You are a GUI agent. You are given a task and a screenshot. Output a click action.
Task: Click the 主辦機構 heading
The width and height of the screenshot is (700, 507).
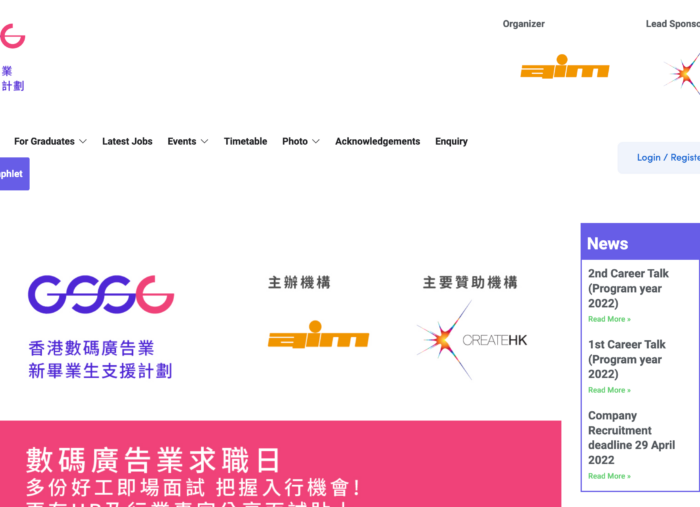[x=299, y=283]
